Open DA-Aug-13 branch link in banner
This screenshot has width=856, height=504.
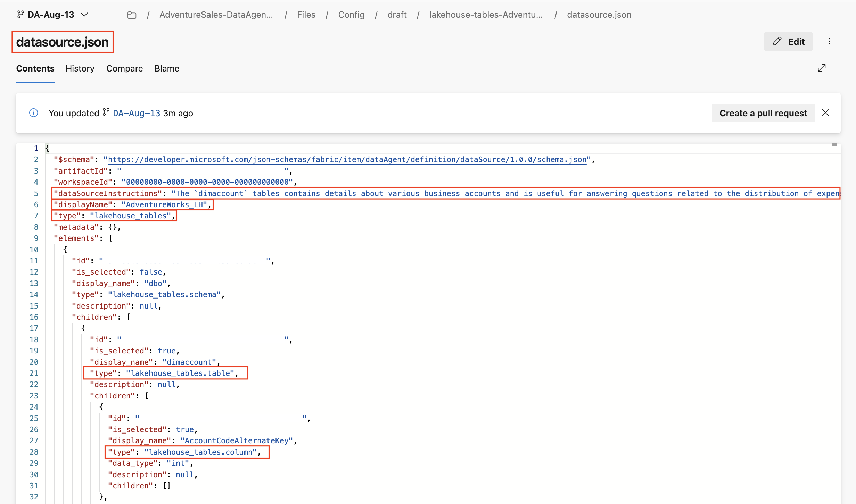coord(136,113)
